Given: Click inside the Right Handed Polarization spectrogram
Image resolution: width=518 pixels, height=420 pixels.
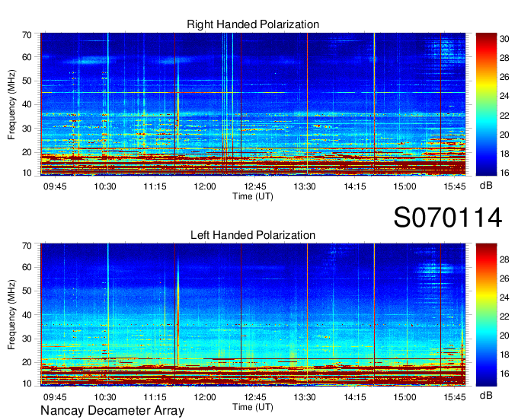Looking at the screenshot, I should pyautogui.click(x=253, y=104).
